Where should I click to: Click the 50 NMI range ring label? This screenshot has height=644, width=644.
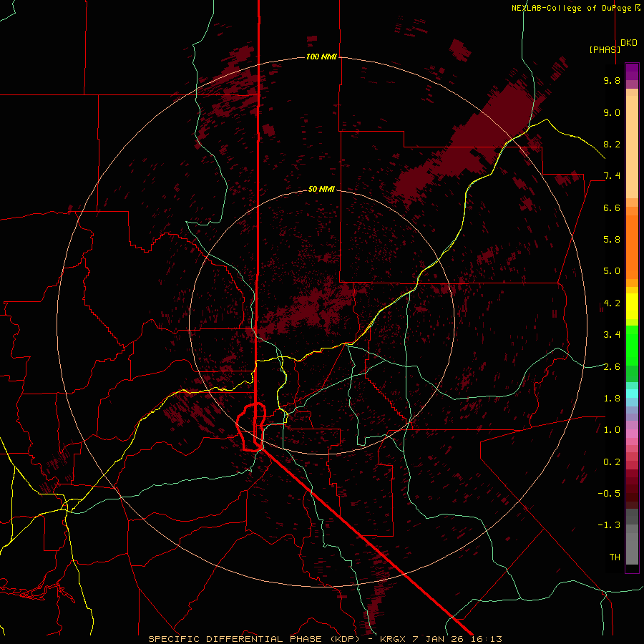pos(321,189)
